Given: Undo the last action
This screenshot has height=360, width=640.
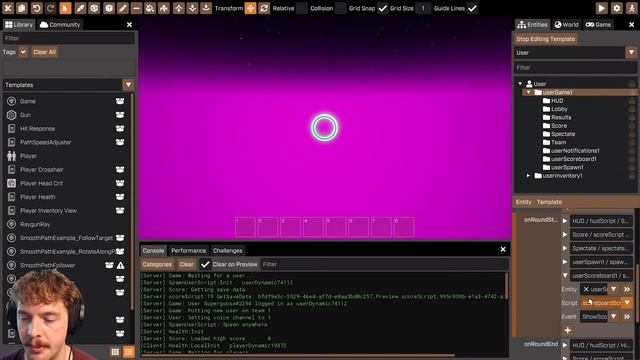Looking at the screenshot, I should (36, 8).
